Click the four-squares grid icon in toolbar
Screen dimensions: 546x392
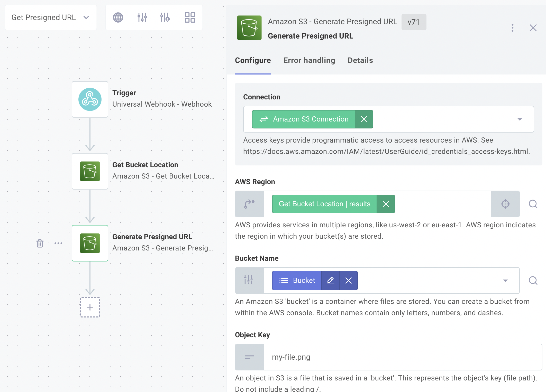[190, 17]
